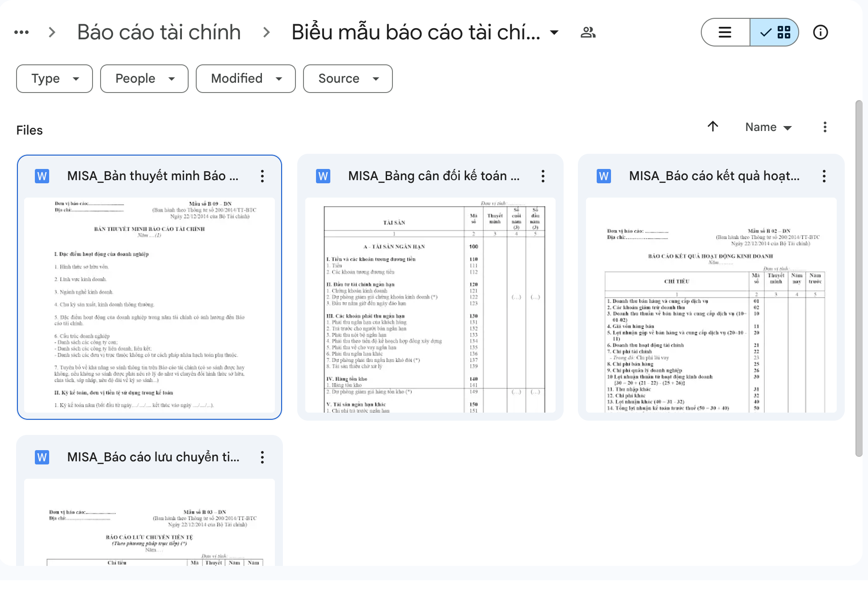Open more options next to Name sort
868x599 pixels.
click(x=825, y=127)
